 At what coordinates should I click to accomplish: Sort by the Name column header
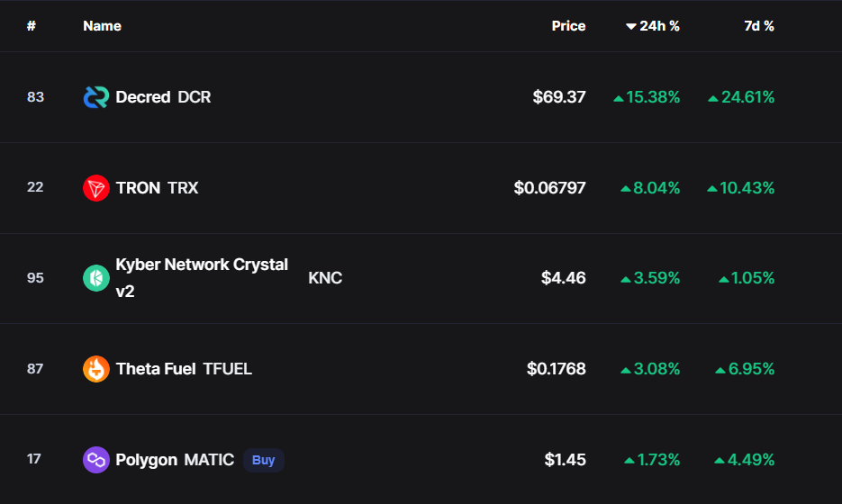tap(102, 26)
